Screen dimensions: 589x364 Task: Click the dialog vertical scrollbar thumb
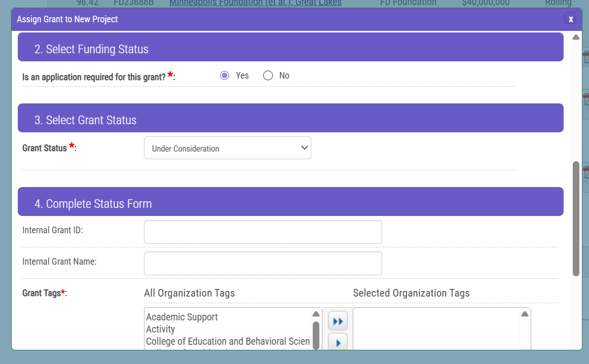click(x=576, y=219)
